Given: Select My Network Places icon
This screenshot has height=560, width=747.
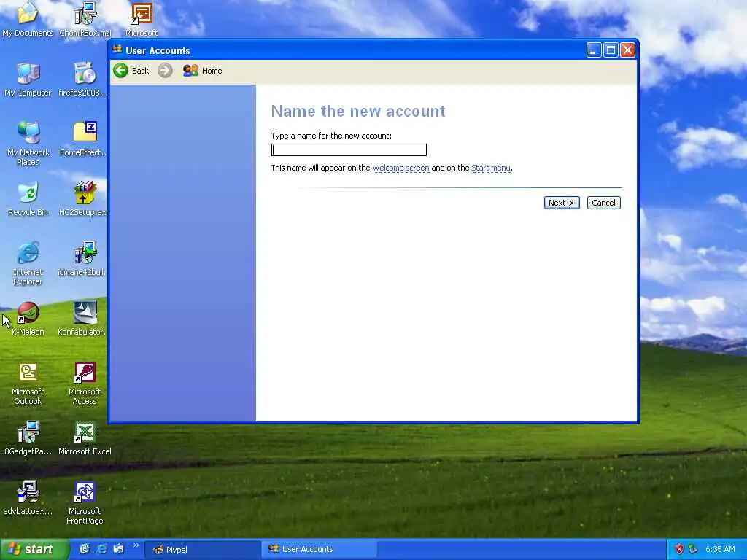Looking at the screenshot, I should coord(28,143).
